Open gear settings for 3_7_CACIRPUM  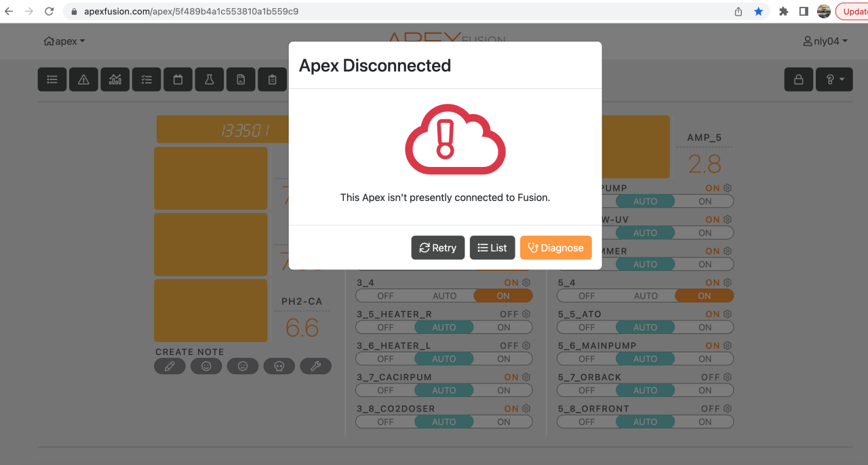coord(526,377)
